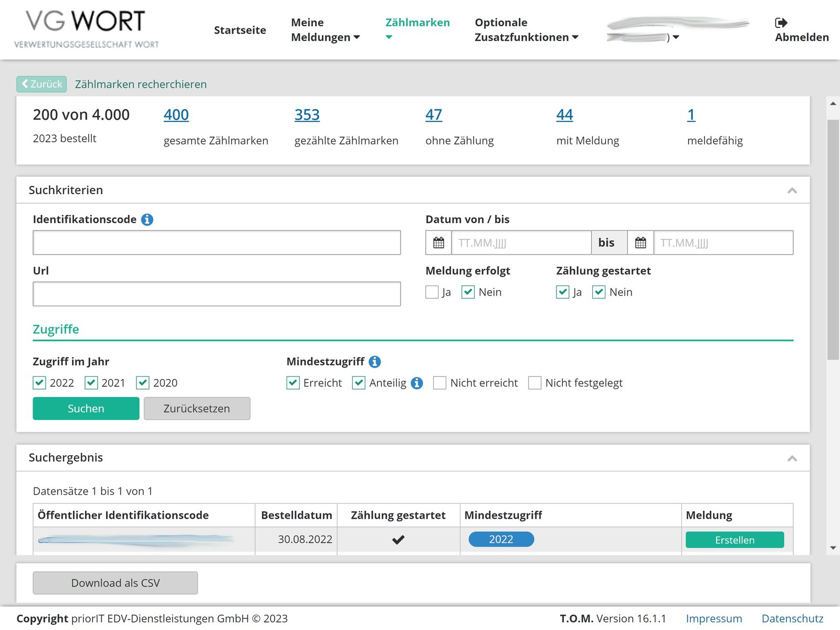Collapse the Suchergebnis panel
Screen dimensions: 840x630
coord(792,458)
